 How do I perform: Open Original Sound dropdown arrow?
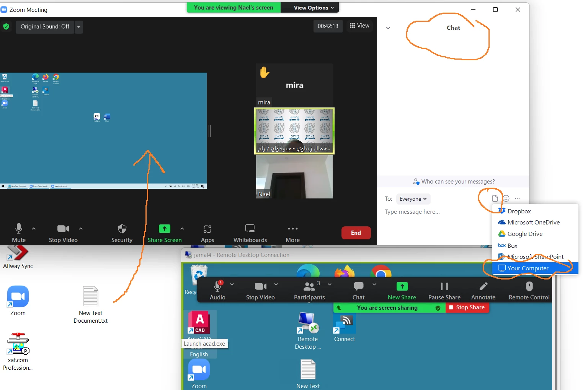[78, 27]
